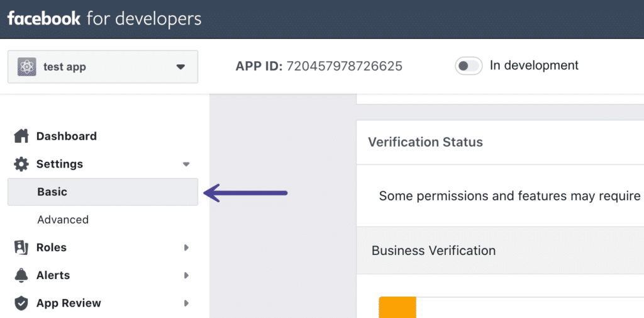This screenshot has height=318, width=644.
Task: Toggle the In development switch
Action: pos(469,66)
